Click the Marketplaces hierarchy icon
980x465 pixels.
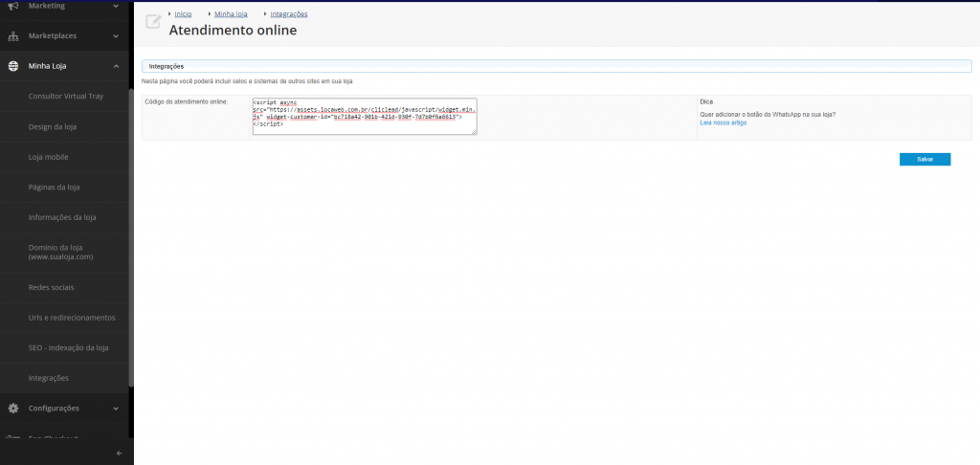click(x=12, y=36)
